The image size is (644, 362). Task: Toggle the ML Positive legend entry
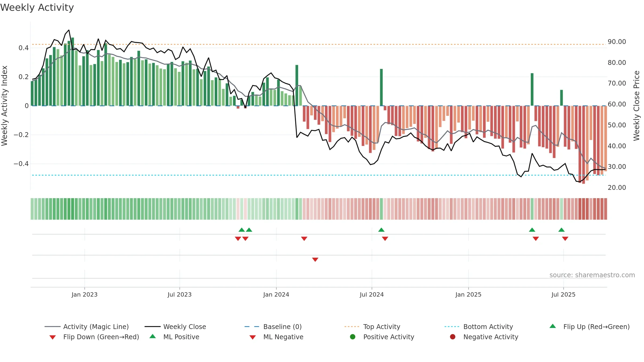pos(174,337)
